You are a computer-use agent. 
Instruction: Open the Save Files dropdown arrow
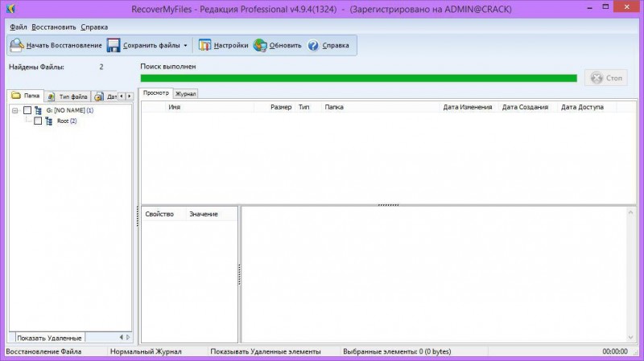pyautogui.click(x=185, y=46)
